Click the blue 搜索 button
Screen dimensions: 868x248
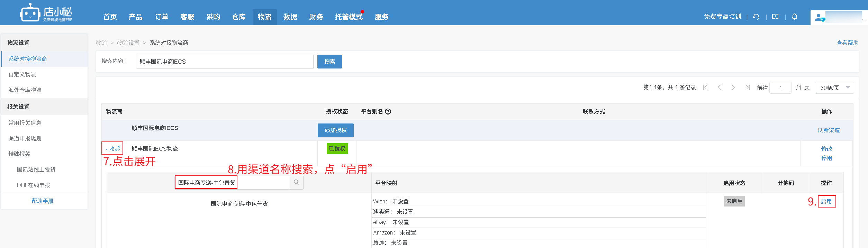[329, 62]
